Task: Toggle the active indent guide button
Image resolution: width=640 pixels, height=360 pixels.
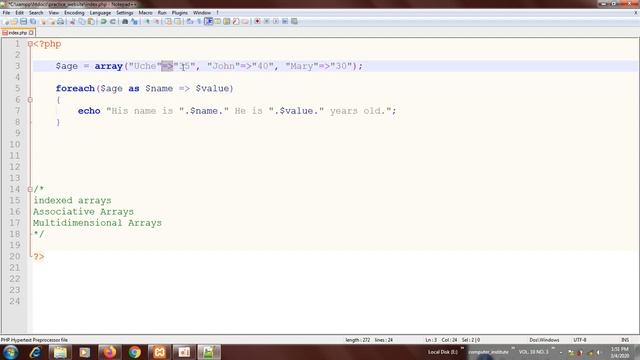Action: tap(209, 21)
